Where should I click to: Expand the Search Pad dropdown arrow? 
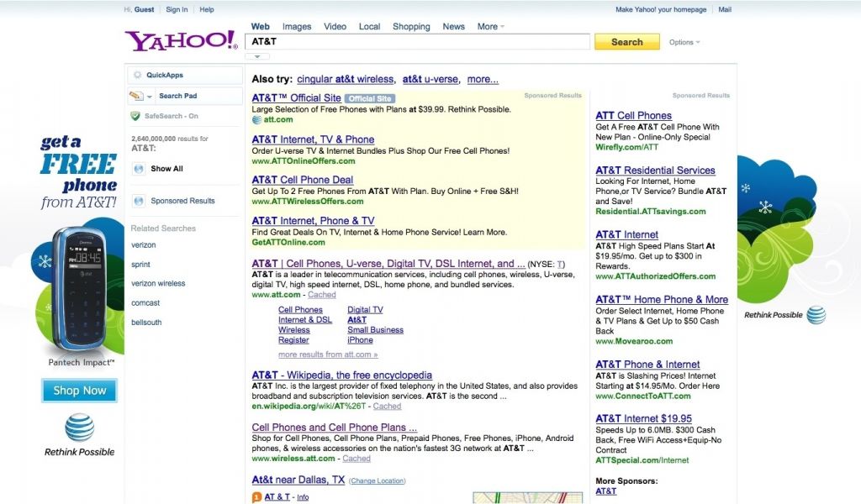150,97
